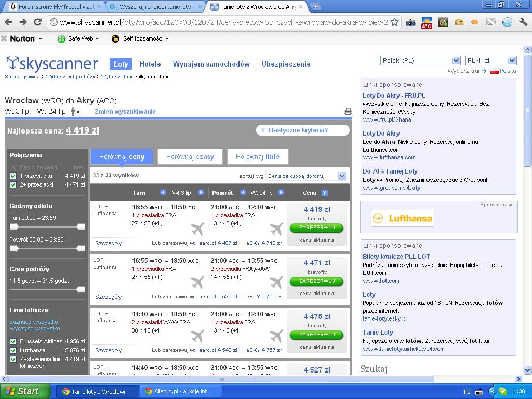Click left handle of Tam departure time slider

(x=14, y=227)
